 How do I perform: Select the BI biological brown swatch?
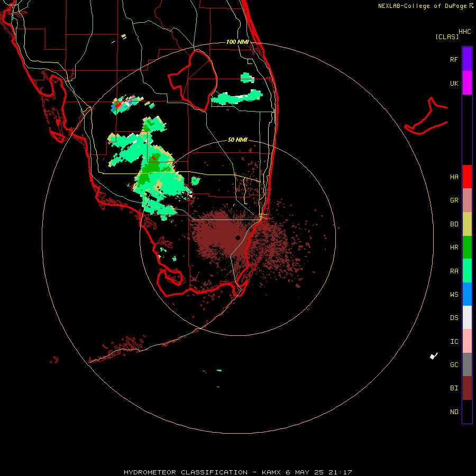[x=467, y=388]
